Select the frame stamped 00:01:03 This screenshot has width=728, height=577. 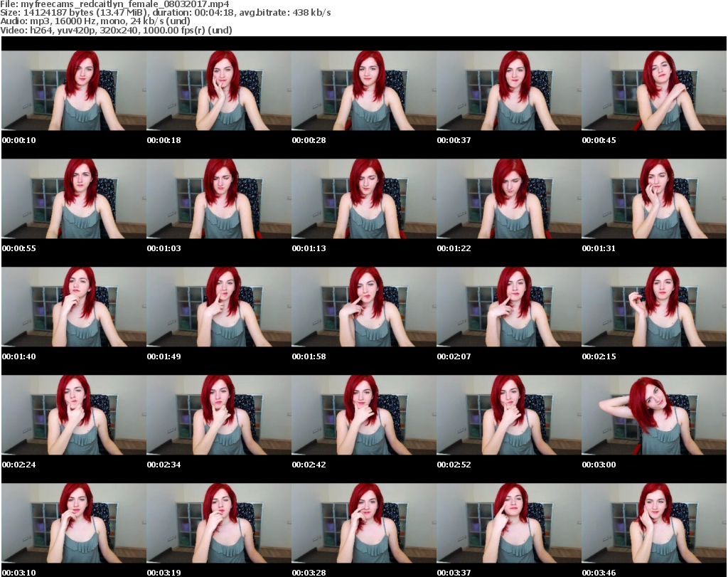(219, 198)
